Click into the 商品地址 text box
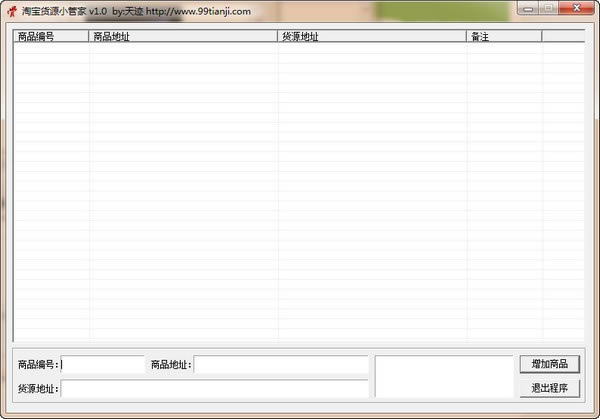 281,365
